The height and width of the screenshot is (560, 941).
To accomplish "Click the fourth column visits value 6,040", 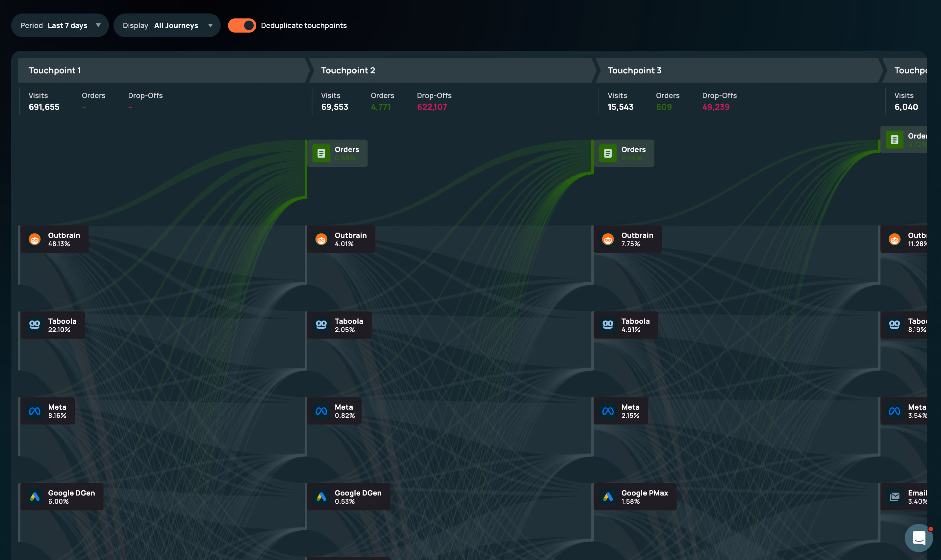I will 906,107.
